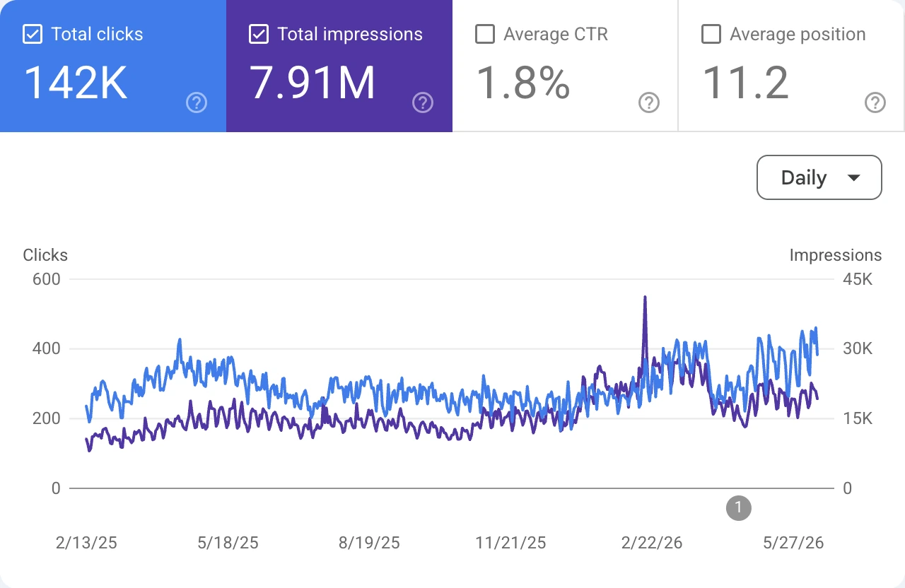Open the Daily granularity dropdown
Screen dimensions: 905x588
click(819, 177)
